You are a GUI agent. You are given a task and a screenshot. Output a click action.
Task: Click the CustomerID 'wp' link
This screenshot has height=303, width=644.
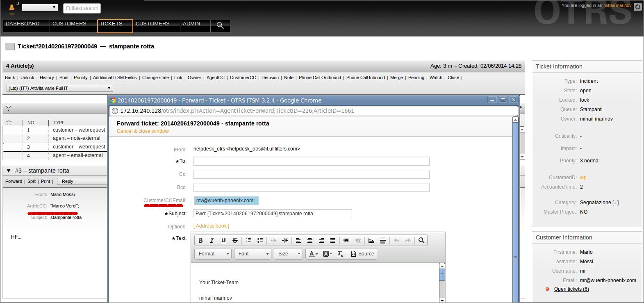(x=583, y=178)
